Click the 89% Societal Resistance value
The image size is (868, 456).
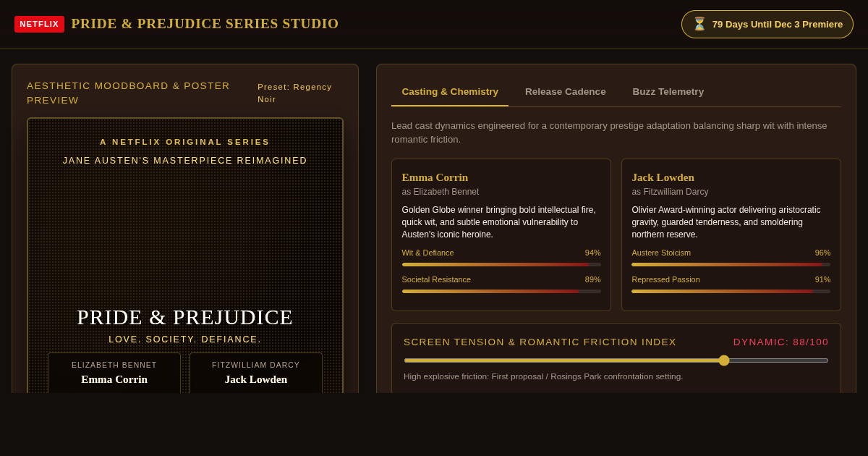pos(592,279)
